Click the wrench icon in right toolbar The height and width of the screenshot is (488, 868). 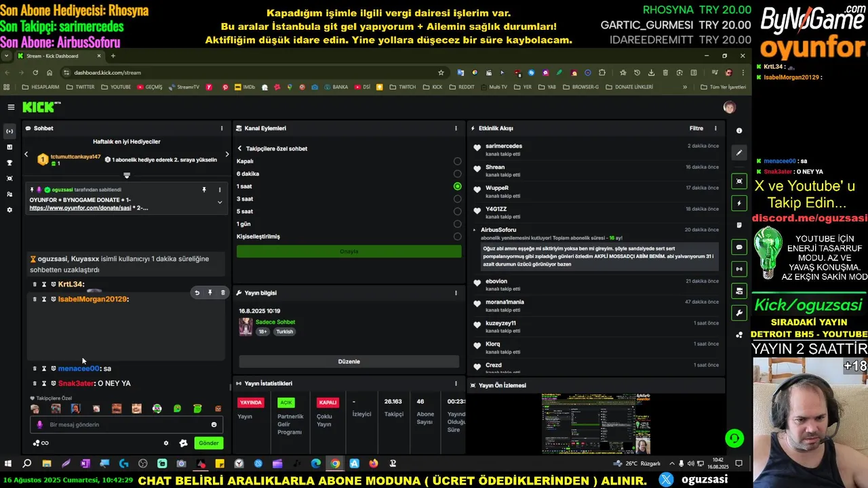pos(739,313)
